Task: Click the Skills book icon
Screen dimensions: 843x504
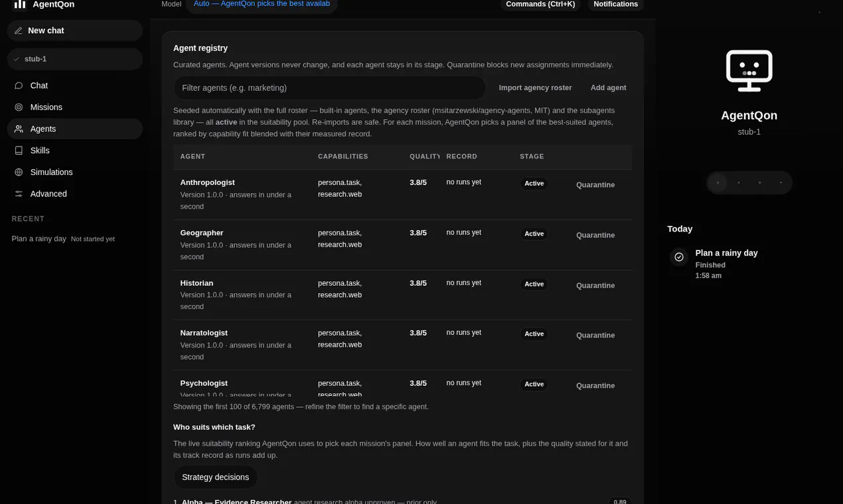Action: pyautogui.click(x=19, y=151)
